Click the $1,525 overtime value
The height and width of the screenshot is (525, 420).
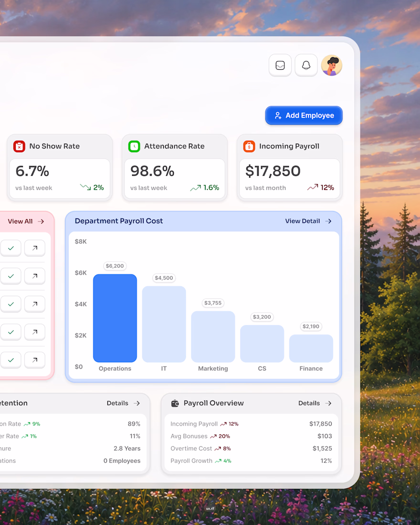pos(322,449)
